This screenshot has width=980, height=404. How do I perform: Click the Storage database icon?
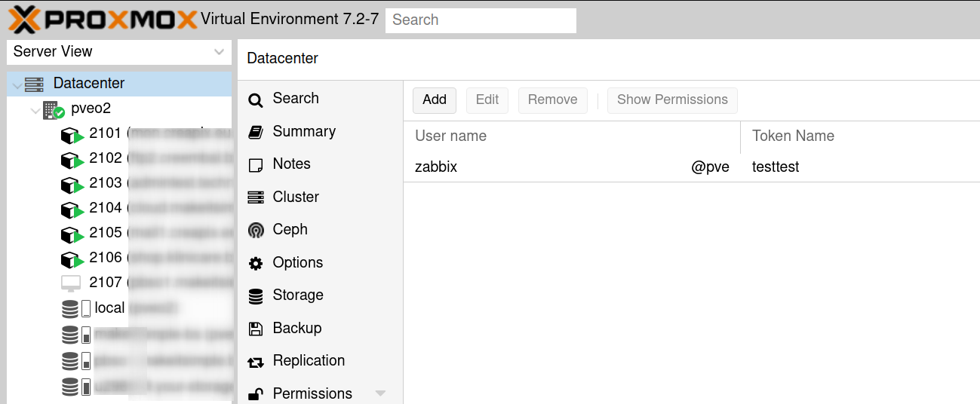256,295
